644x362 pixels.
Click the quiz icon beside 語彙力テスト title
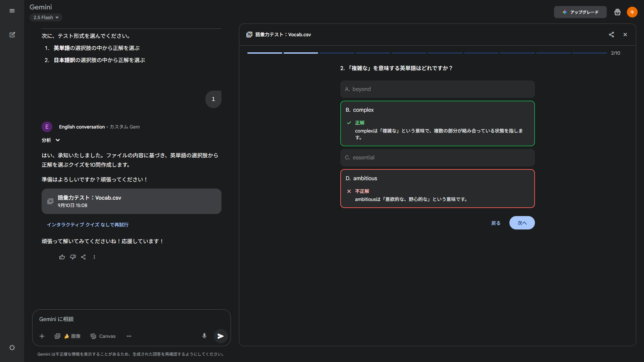(x=249, y=35)
